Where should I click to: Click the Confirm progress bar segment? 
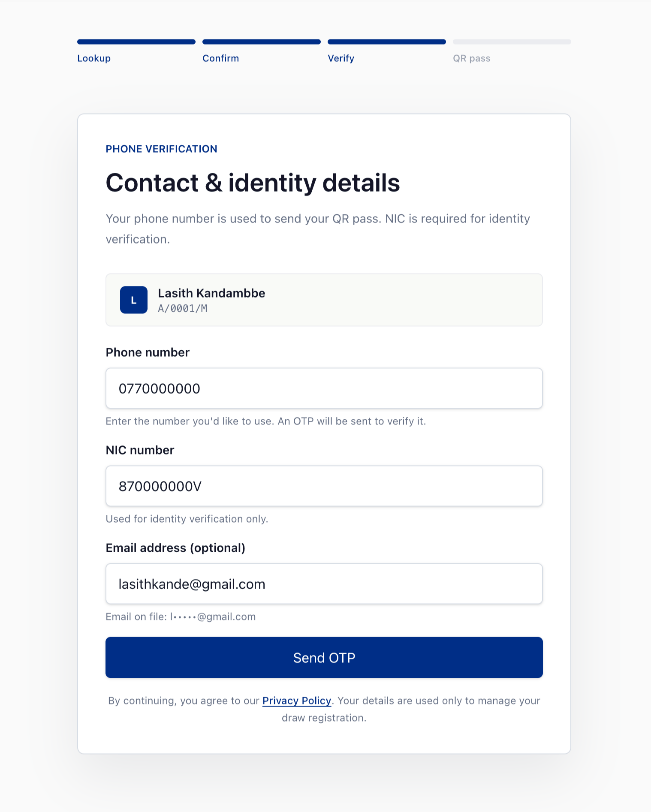click(x=262, y=42)
